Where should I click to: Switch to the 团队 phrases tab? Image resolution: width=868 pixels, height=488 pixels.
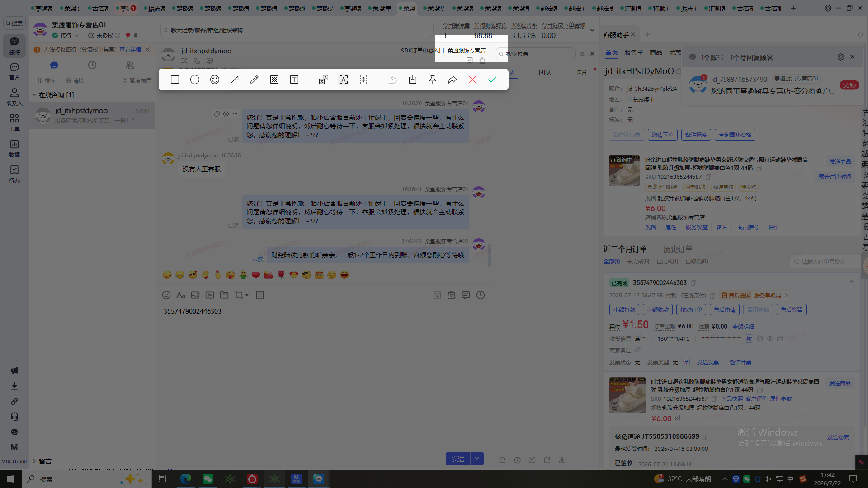(x=545, y=72)
